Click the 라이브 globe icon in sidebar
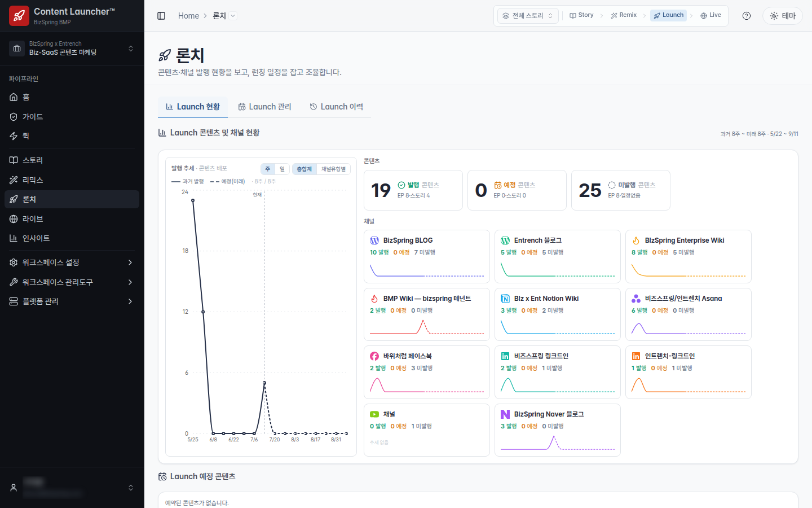 (x=14, y=219)
